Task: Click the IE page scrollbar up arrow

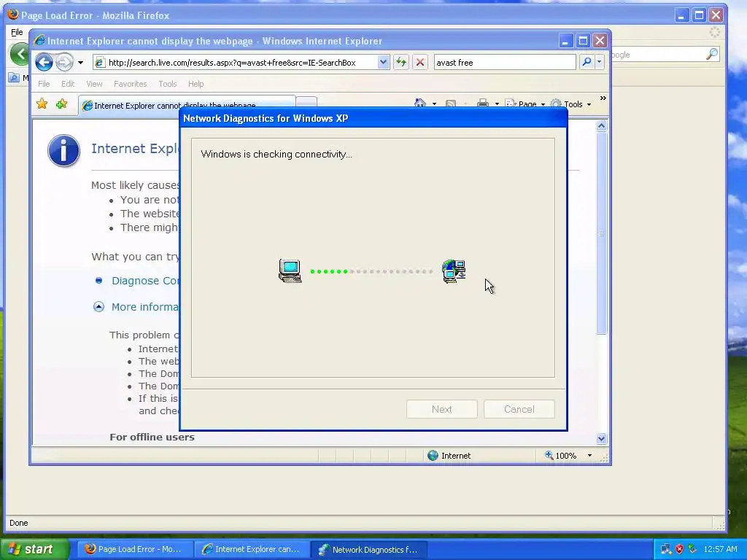Action: [x=601, y=125]
